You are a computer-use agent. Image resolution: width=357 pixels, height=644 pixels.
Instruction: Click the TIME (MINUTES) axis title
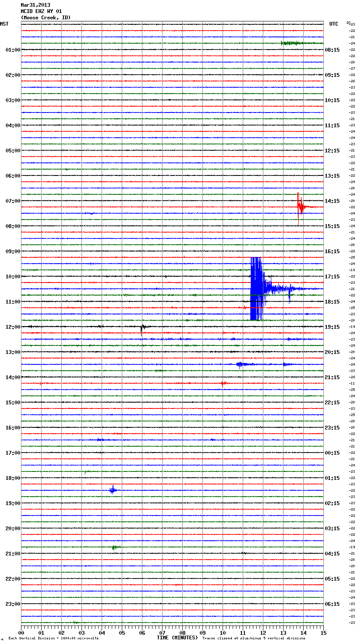(x=177, y=638)
